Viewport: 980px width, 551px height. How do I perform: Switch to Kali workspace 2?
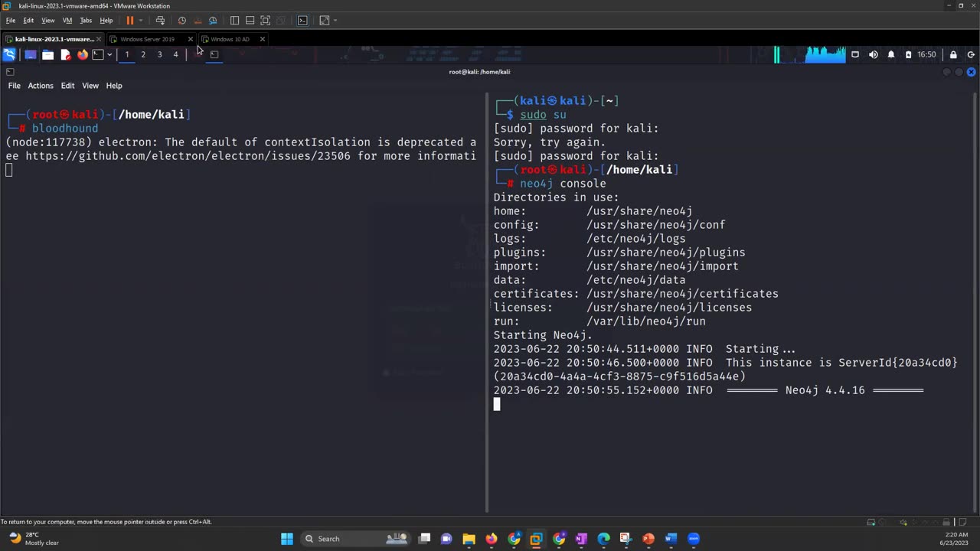click(143, 54)
